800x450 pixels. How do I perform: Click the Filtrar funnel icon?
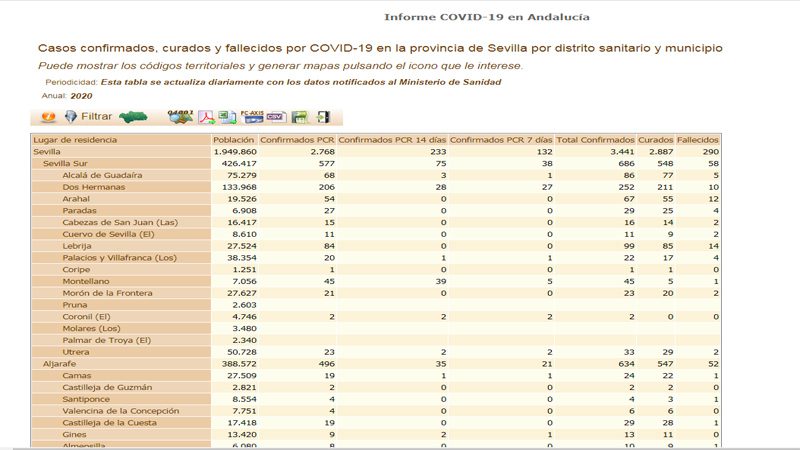pyautogui.click(x=71, y=117)
